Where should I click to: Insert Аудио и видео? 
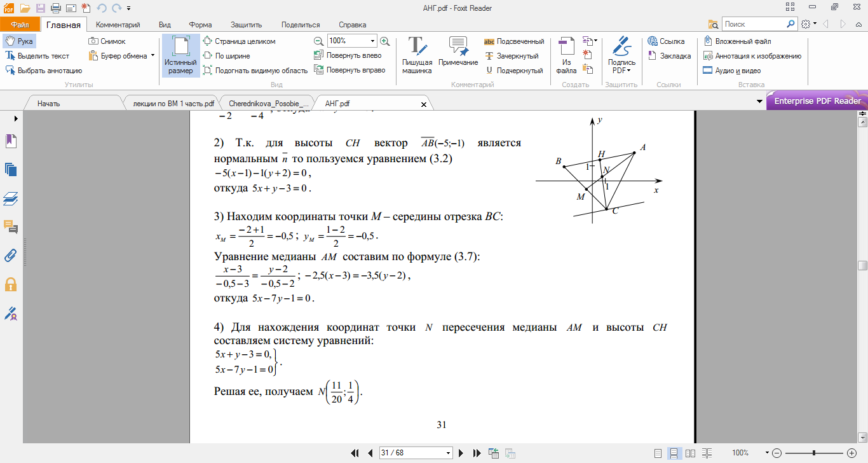(x=733, y=71)
